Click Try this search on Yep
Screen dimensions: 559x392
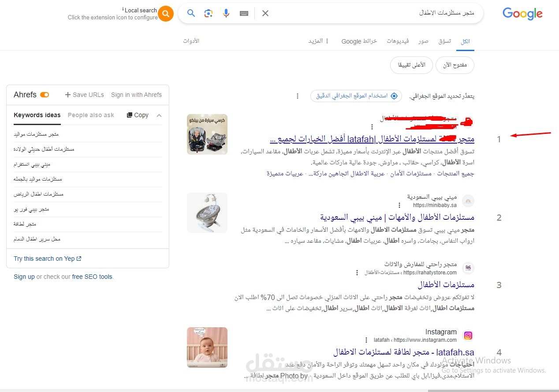click(47, 259)
